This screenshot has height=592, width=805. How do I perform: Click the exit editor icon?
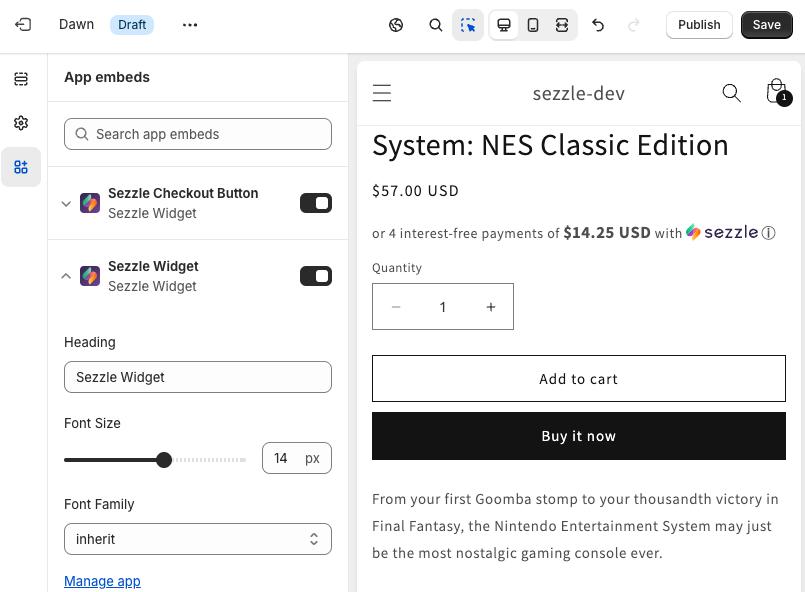click(x=23, y=25)
